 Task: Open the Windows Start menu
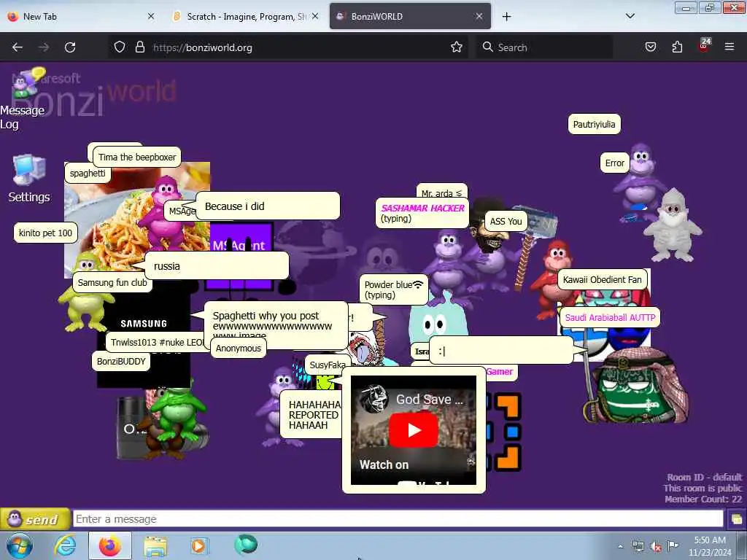pos(19,545)
